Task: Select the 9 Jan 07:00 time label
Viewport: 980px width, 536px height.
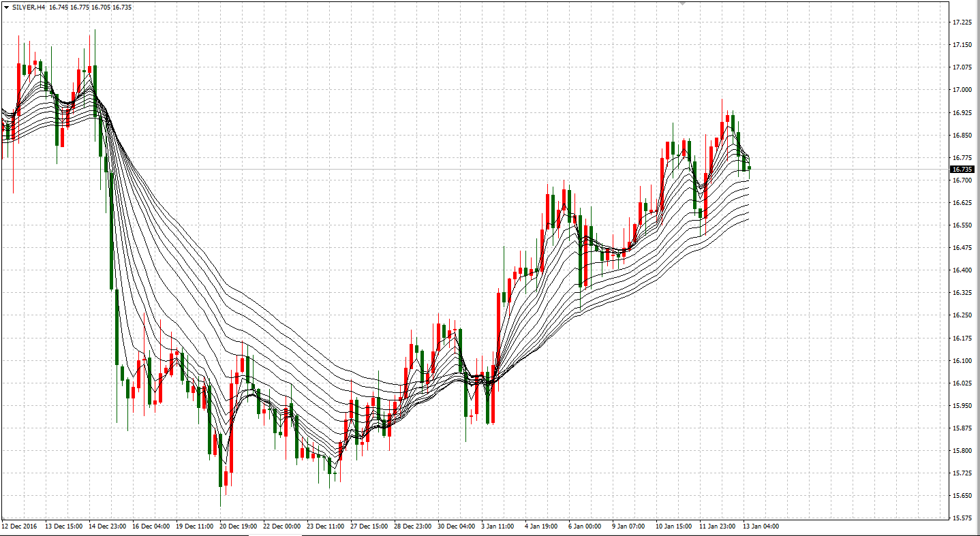Action: [628, 526]
